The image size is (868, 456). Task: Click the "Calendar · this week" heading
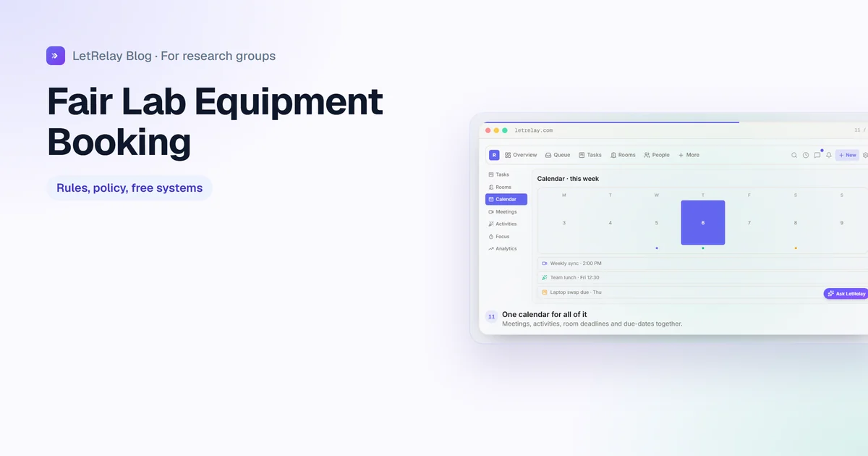568,179
